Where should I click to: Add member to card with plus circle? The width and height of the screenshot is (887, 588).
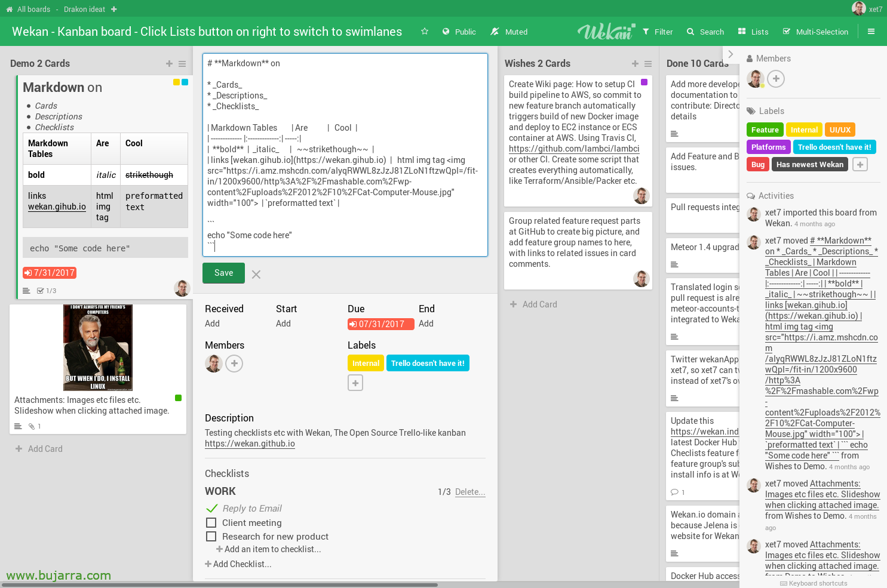[234, 363]
